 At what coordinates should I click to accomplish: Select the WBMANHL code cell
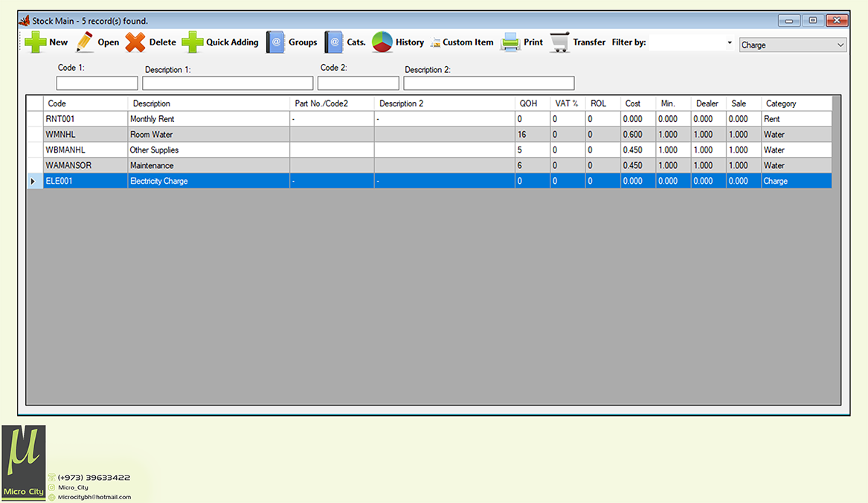(86, 150)
